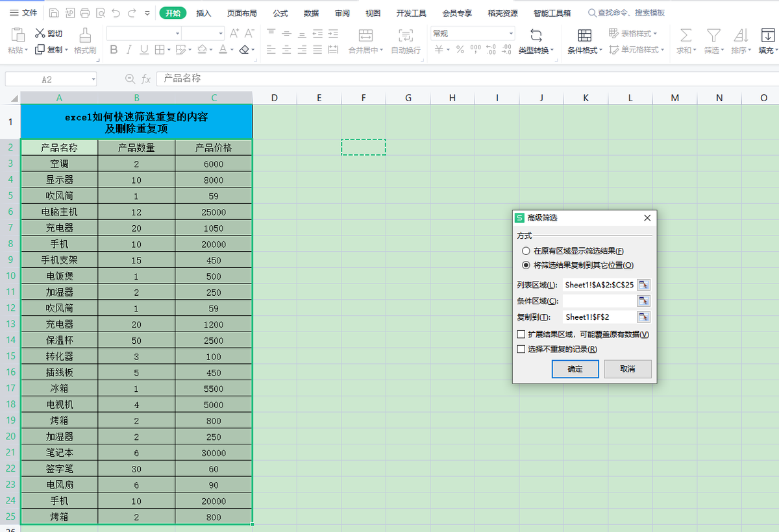Open the font name dropdown
The width and height of the screenshot is (779, 532).
point(177,33)
